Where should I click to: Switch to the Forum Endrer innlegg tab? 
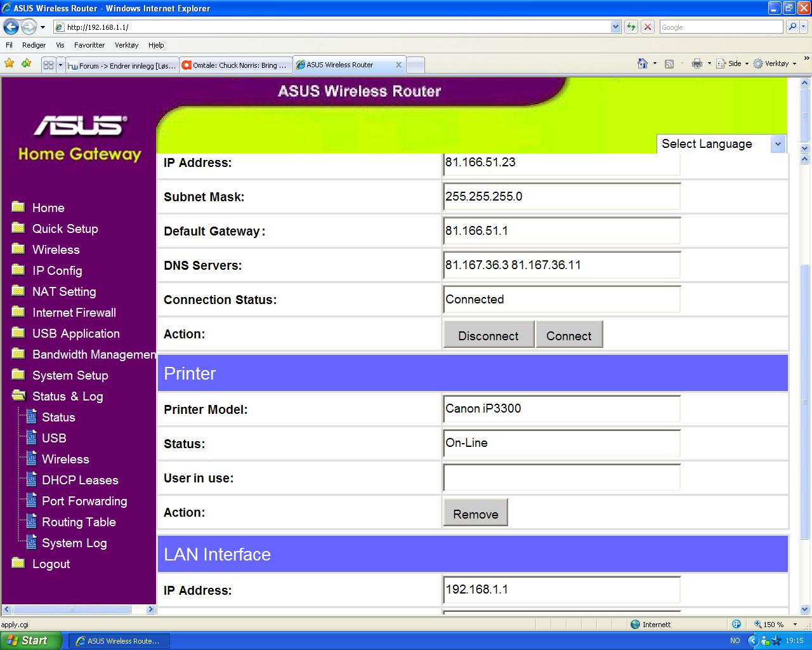coord(122,65)
